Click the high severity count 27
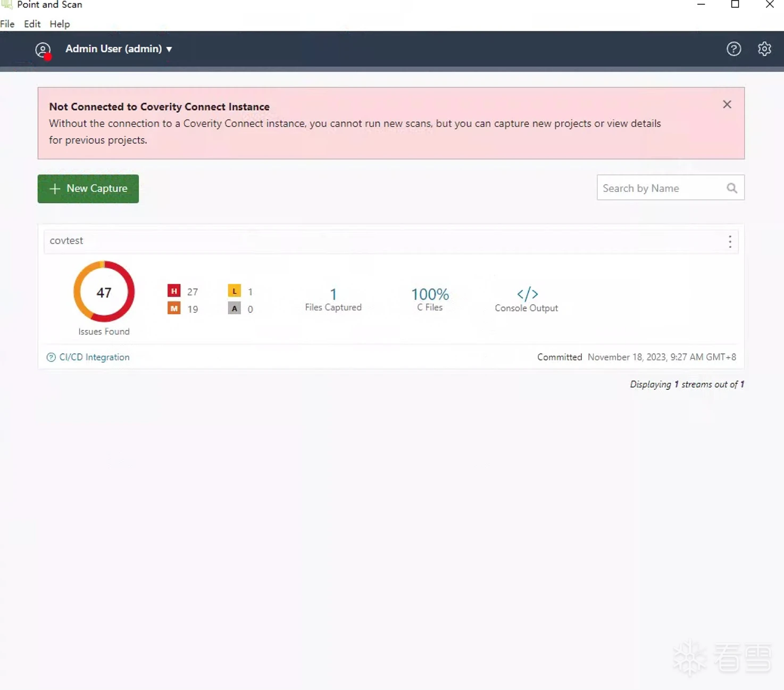 pos(193,292)
